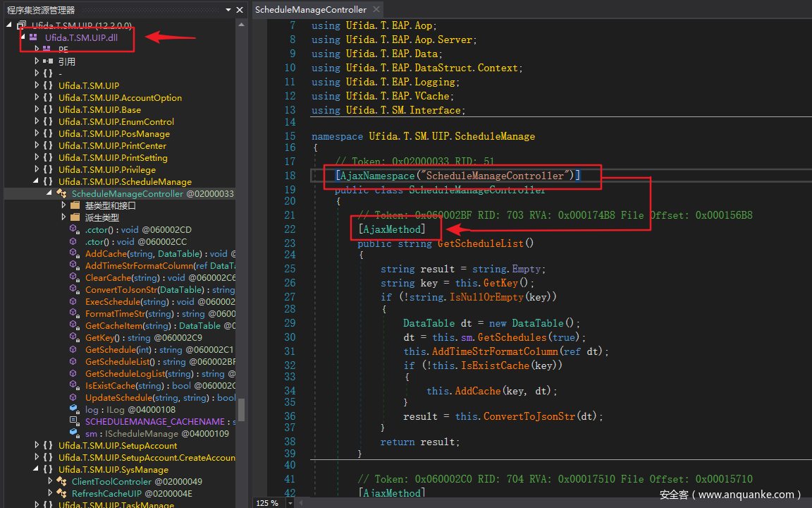Expand the Ufida.T.SM.UIP.Privilege namespace
The height and width of the screenshot is (508, 812).
pos(37,170)
